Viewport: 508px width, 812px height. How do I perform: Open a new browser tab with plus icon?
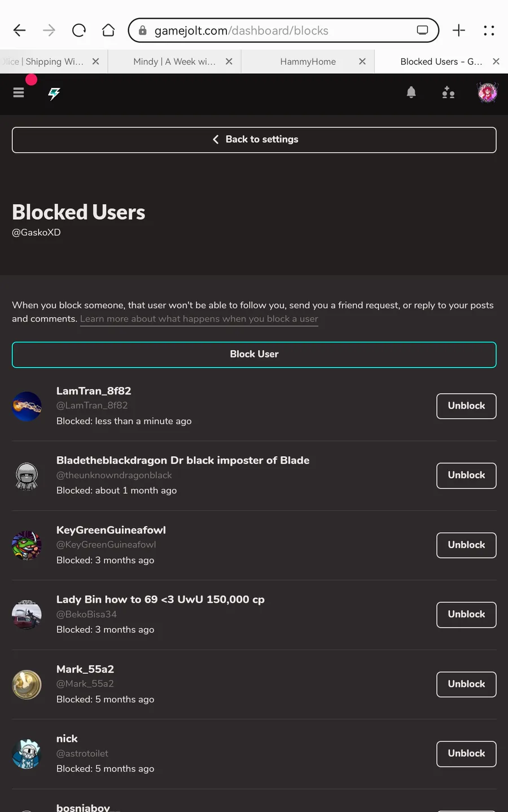[x=459, y=30]
